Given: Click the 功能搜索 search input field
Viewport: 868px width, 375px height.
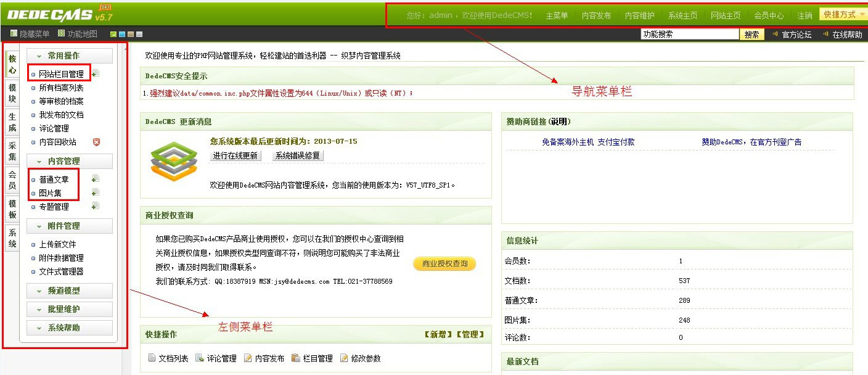Looking at the screenshot, I should point(689,35).
